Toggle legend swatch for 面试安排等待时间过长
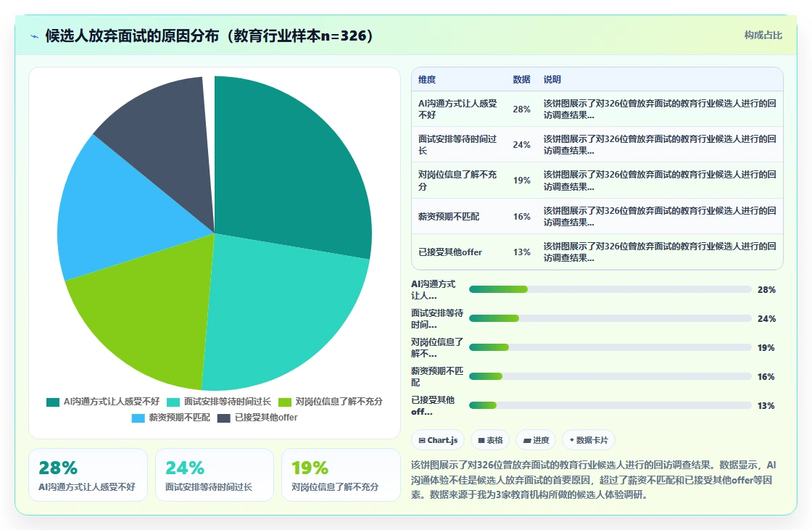This screenshot has width=812, height=530. point(173,402)
